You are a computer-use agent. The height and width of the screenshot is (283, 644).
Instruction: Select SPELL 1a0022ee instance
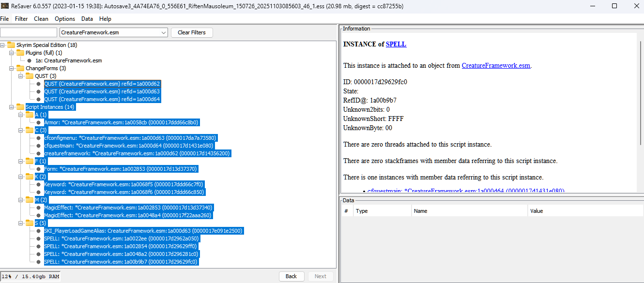click(122, 238)
